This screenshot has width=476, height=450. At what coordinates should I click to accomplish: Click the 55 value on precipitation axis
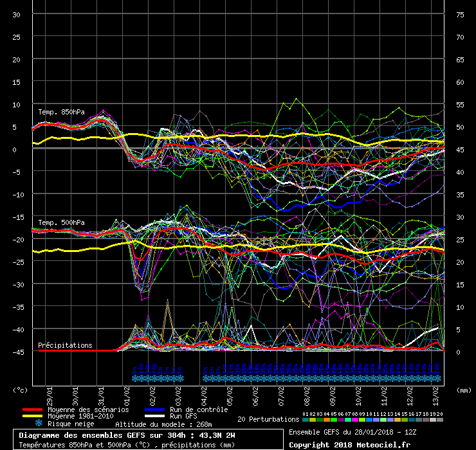tap(460, 105)
